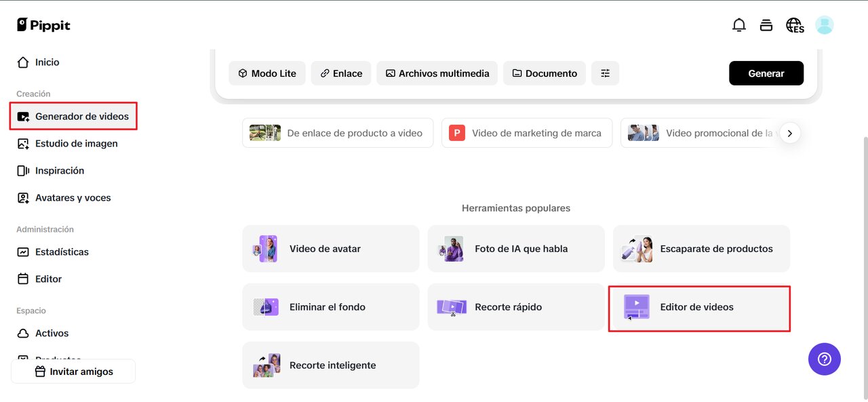868x402 pixels.
Task: Open the credits stack icon
Action: click(766, 25)
